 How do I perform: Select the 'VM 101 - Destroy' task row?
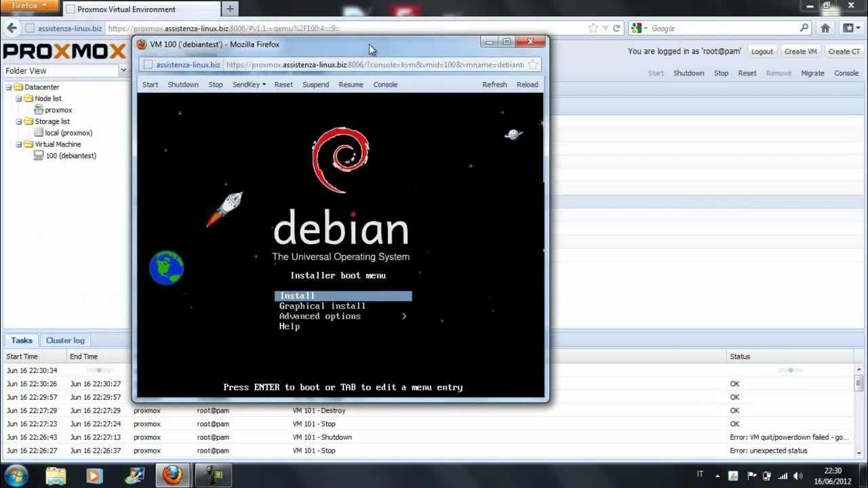[429, 411]
